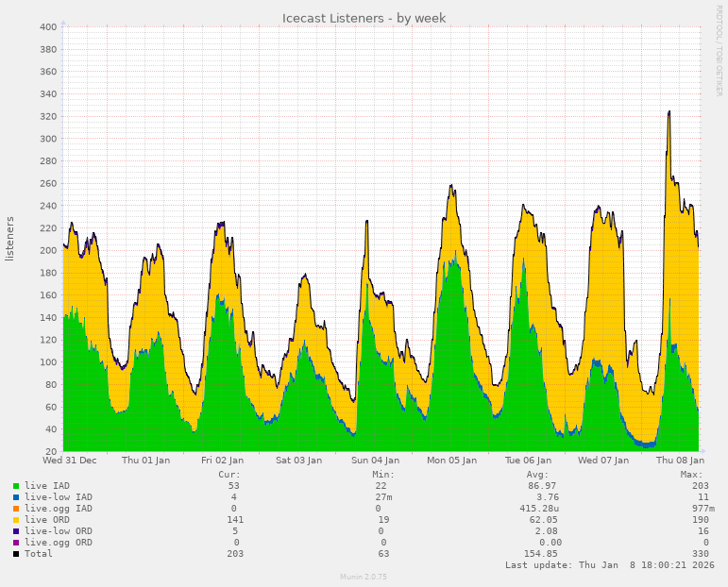728x587 pixels.
Task: Click the yellow live ORD legend swatch
Action: (16, 520)
